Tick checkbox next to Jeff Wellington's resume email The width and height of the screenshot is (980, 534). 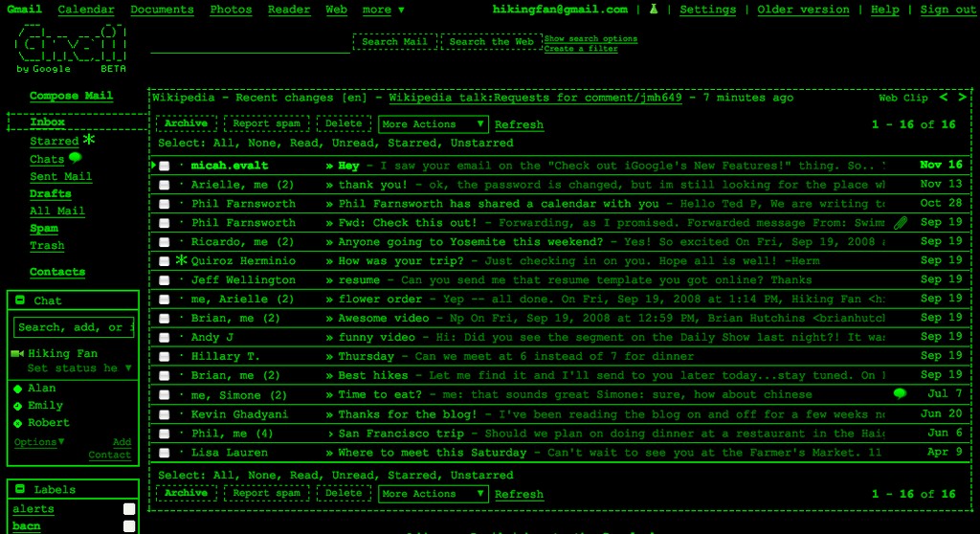point(165,280)
